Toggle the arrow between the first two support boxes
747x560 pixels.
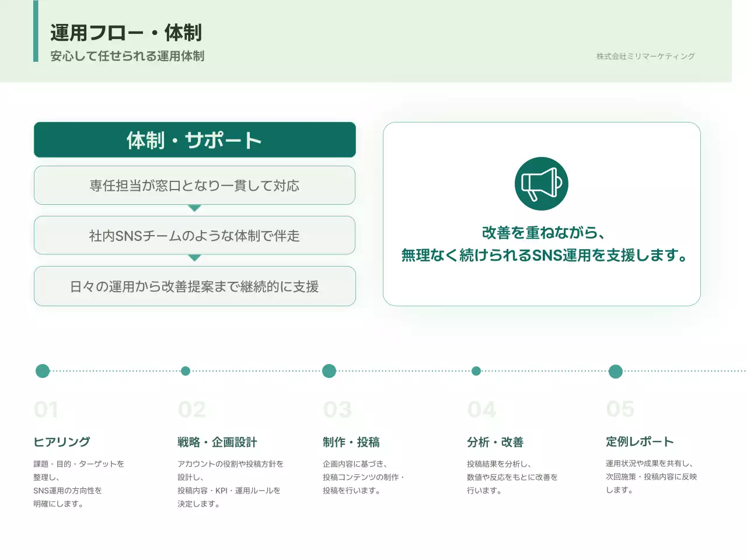pos(194,209)
